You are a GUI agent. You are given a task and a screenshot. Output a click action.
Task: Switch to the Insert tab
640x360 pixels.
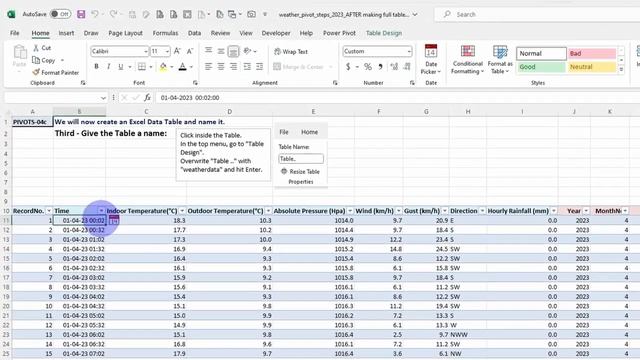click(x=66, y=33)
